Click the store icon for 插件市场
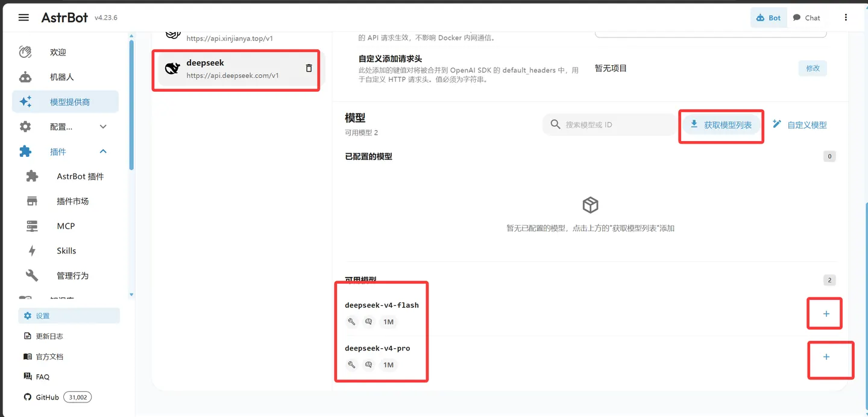Screen dimensions: 868x417 [32, 201]
